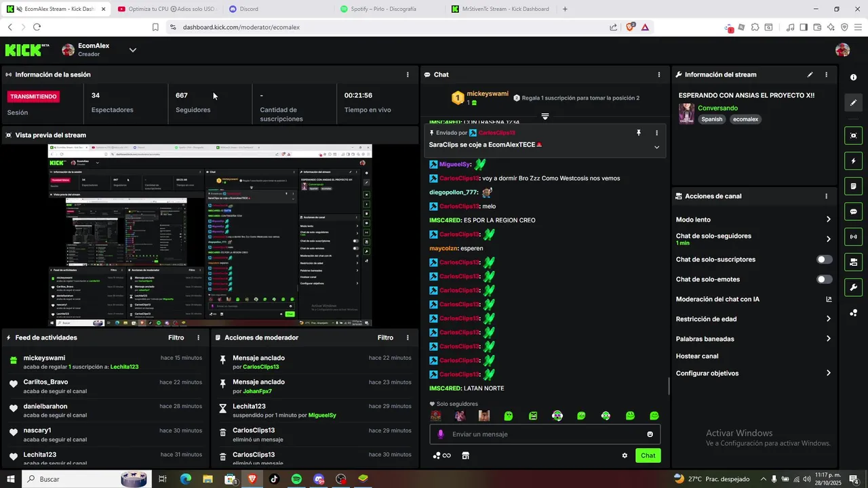Enable Chat de solo-emotes toggle
The width and height of the screenshot is (868, 488).
[825, 279]
